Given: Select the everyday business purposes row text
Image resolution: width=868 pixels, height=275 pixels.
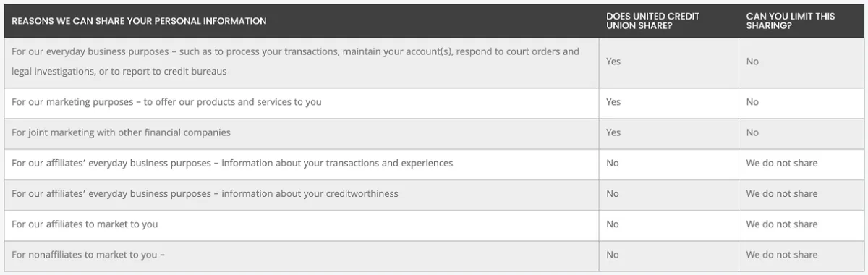Looking at the screenshot, I should pos(295,62).
